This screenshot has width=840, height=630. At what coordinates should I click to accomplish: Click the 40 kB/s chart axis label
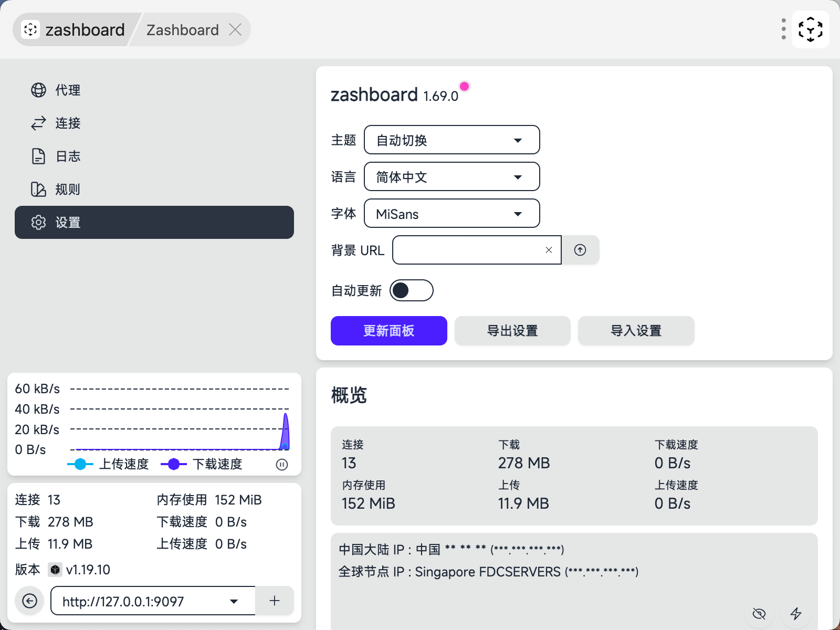(x=37, y=409)
